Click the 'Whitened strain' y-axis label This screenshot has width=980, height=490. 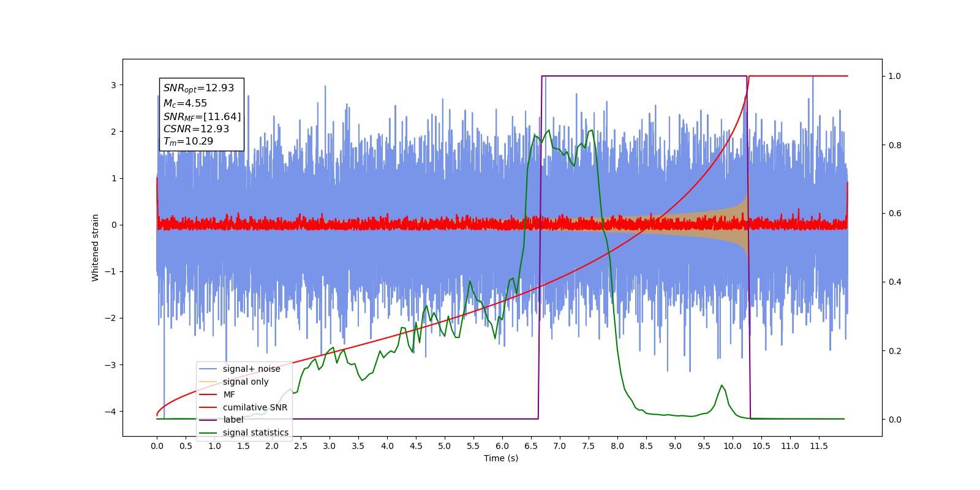(95, 247)
